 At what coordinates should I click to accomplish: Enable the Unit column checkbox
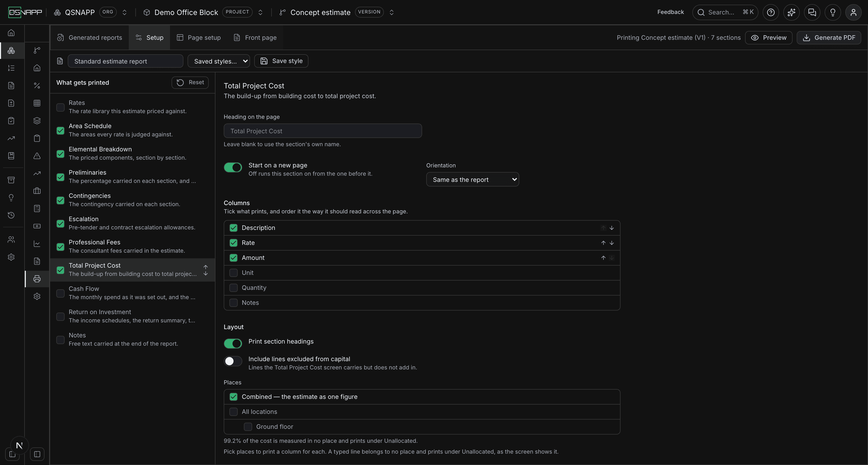point(233,273)
